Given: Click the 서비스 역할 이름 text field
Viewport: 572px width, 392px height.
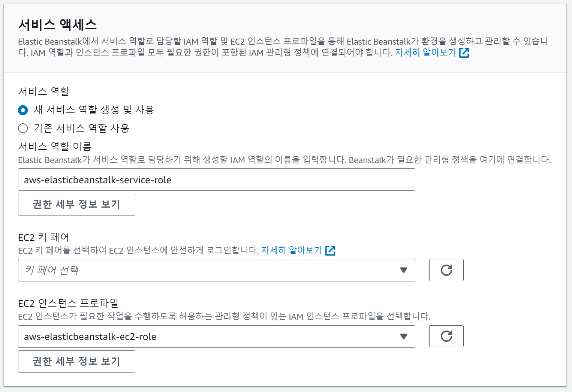Looking at the screenshot, I should point(216,180).
